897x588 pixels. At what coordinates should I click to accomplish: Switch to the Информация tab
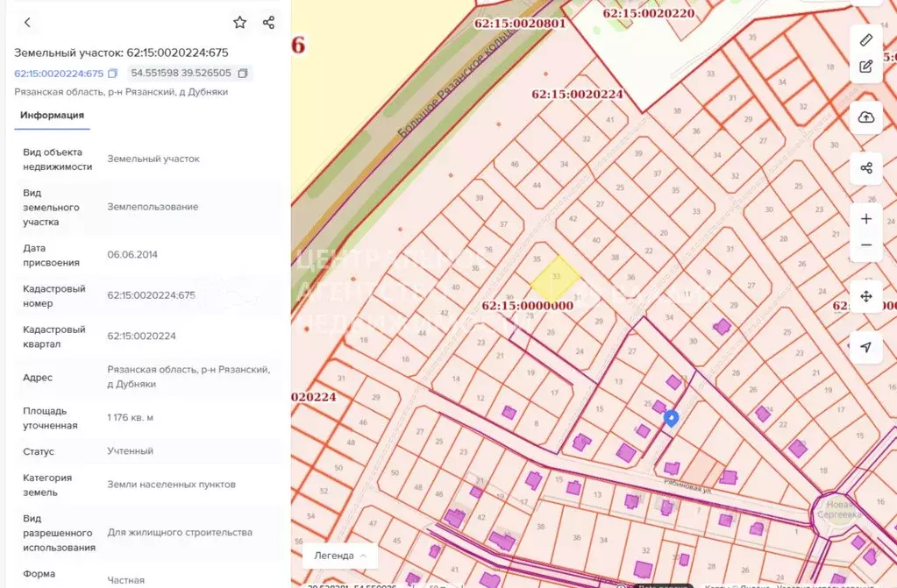(53, 115)
